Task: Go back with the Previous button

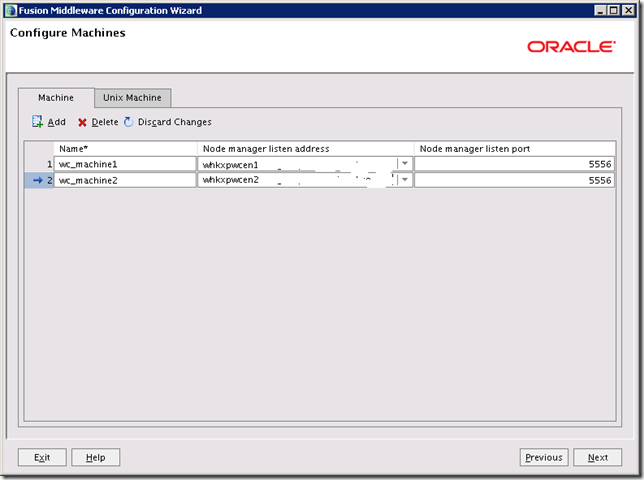Action: [544, 457]
